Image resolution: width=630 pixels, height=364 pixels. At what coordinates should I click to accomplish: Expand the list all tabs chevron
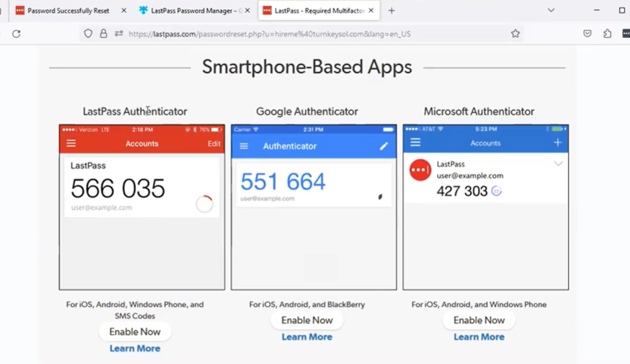pos(551,10)
